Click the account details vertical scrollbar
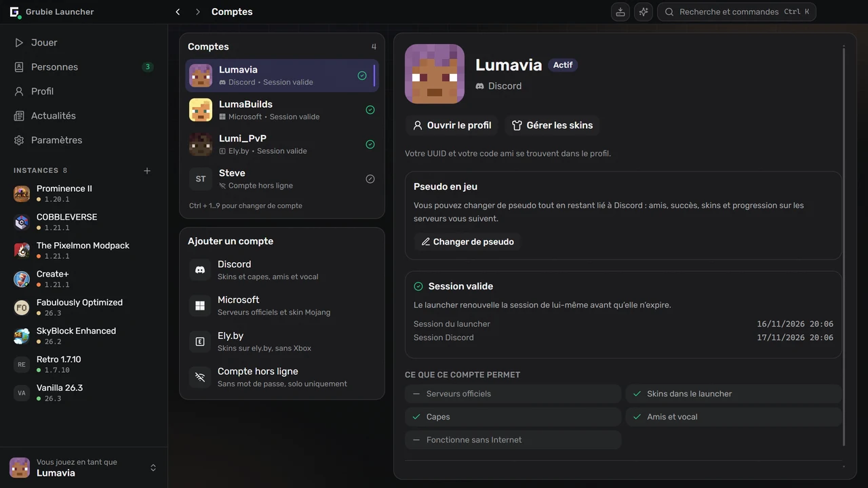 click(844, 245)
